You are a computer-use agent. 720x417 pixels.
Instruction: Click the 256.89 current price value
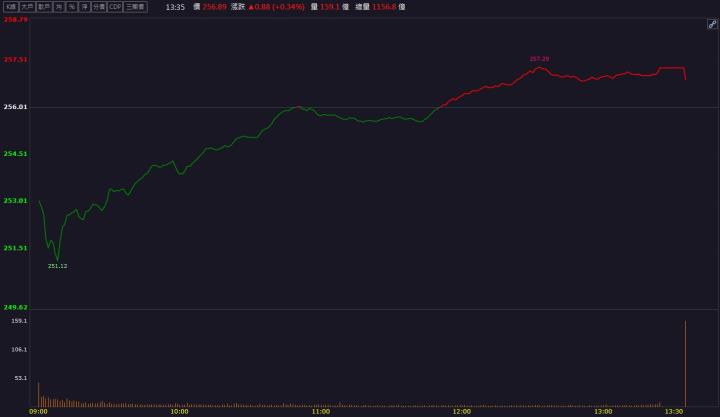point(214,7)
